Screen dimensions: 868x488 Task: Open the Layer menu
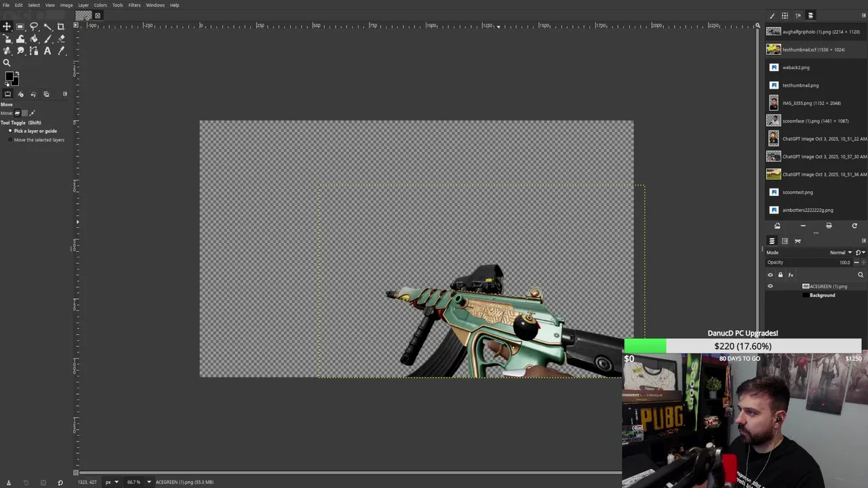point(83,5)
